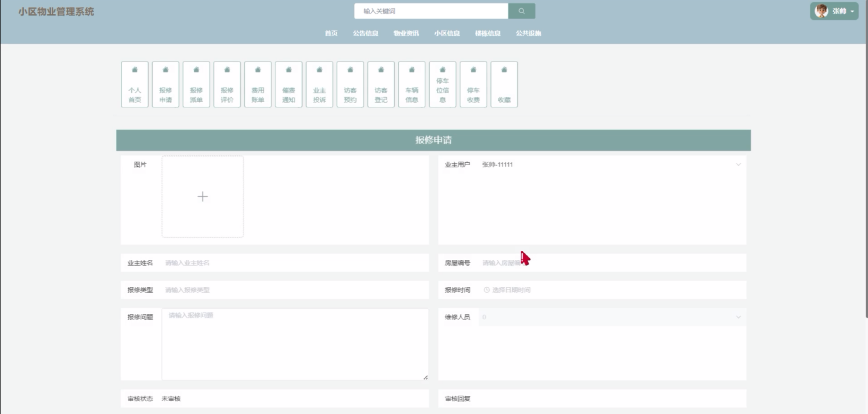Open the 收藏 (Favorites) icon card

(x=504, y=84)
